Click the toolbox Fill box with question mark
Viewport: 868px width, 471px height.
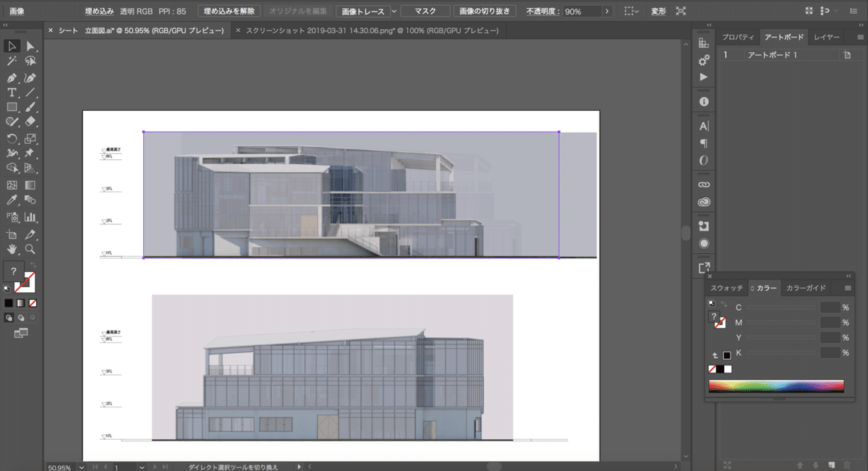14,273
